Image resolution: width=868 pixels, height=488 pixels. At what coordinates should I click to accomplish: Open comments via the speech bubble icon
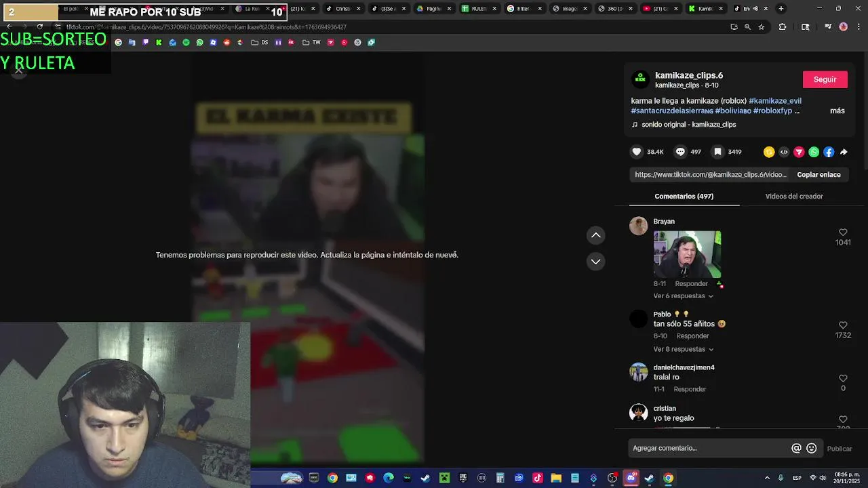(679, 152)
